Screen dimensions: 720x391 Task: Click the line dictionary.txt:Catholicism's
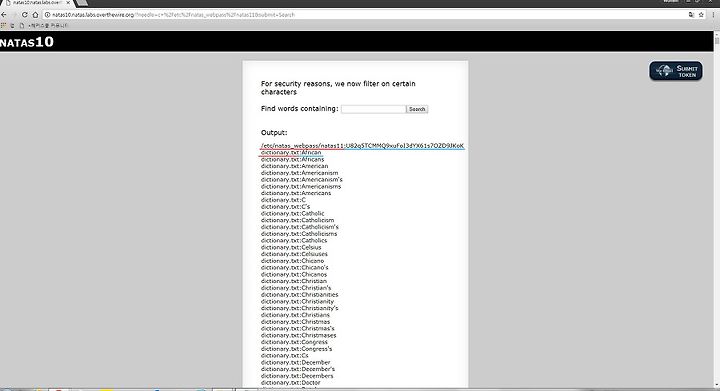pos(300,227)
